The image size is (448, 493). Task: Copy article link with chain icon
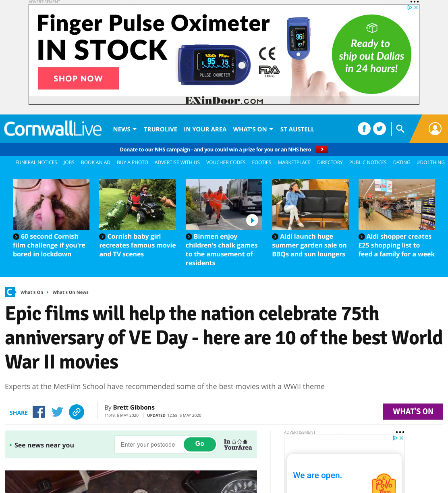pos(77,412)
